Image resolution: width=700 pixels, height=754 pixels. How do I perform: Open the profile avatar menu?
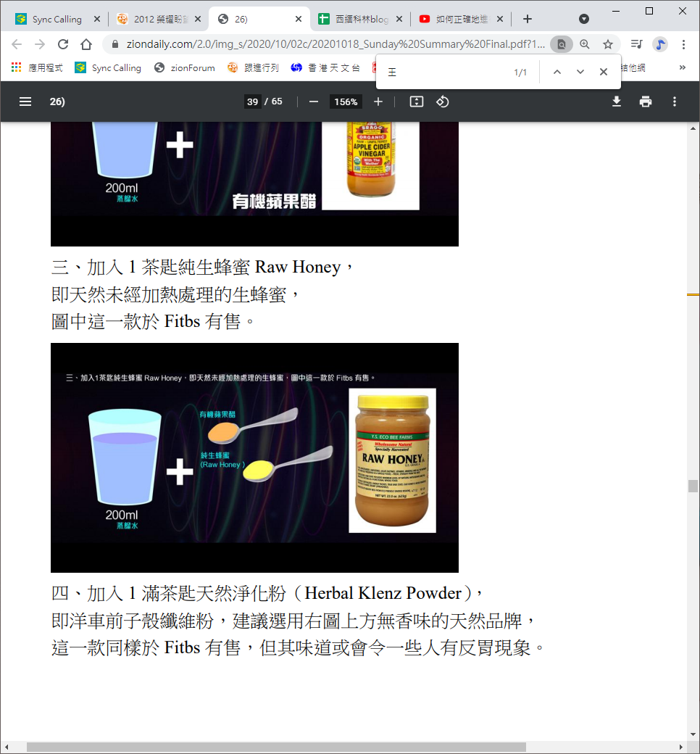pyautogui.click(x=660, y=44)
